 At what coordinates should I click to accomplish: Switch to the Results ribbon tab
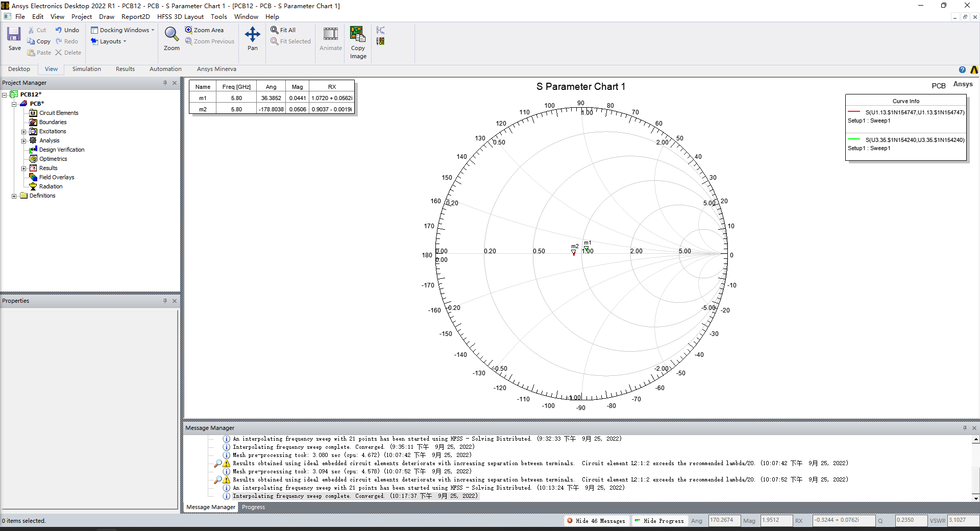125,69
